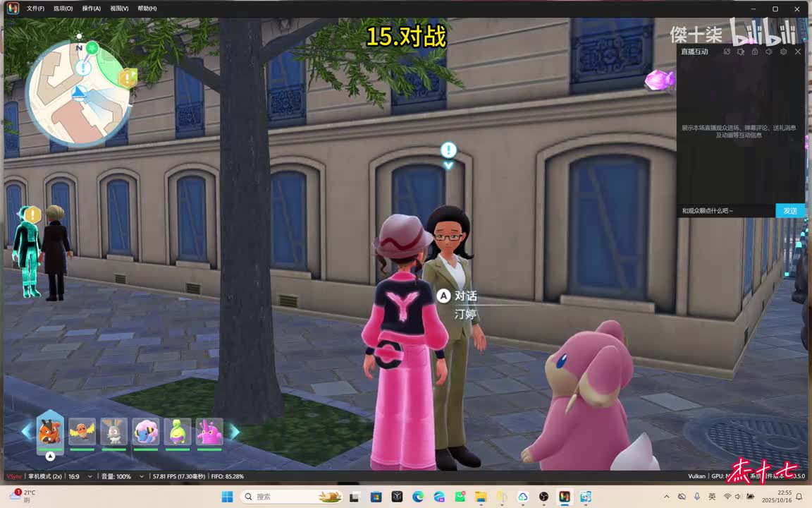Open OBS Studio from the taskbar
Screen dimensions: 812x508
[543, 497]
